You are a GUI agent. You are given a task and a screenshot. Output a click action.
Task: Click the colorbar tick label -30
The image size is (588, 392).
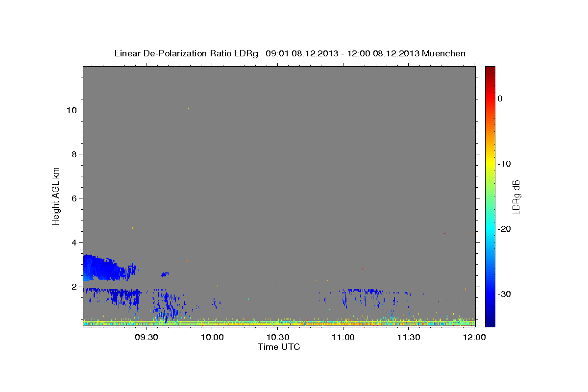click(505, 294)
